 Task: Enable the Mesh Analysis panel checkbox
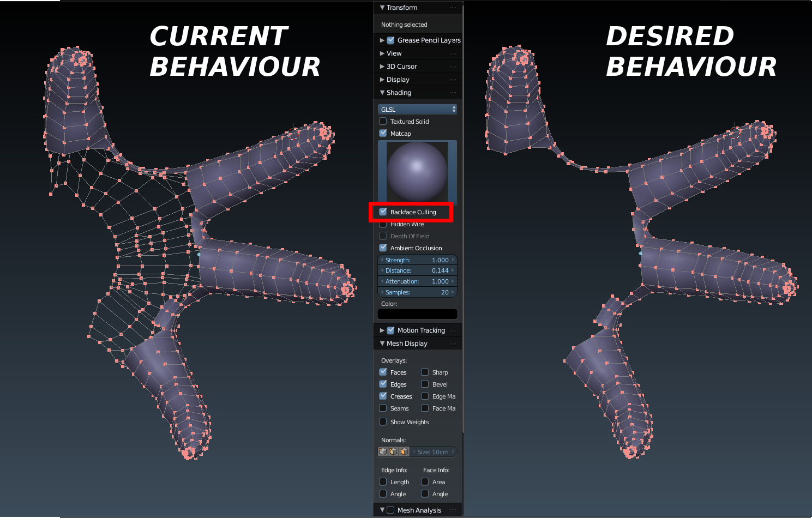[x=390, y=510]
